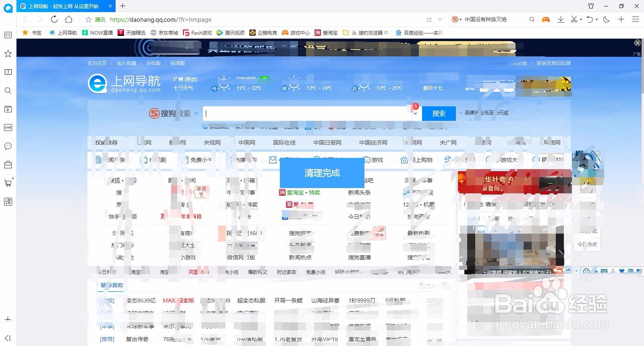This screenshot has width=644, height=346.
Task: Go to home page icon
Action: click(69, 19)
